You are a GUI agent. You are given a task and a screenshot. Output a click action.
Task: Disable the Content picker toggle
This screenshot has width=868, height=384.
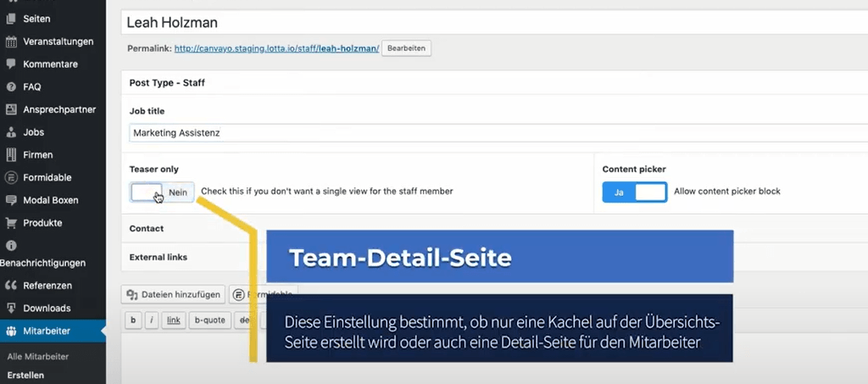635,192
